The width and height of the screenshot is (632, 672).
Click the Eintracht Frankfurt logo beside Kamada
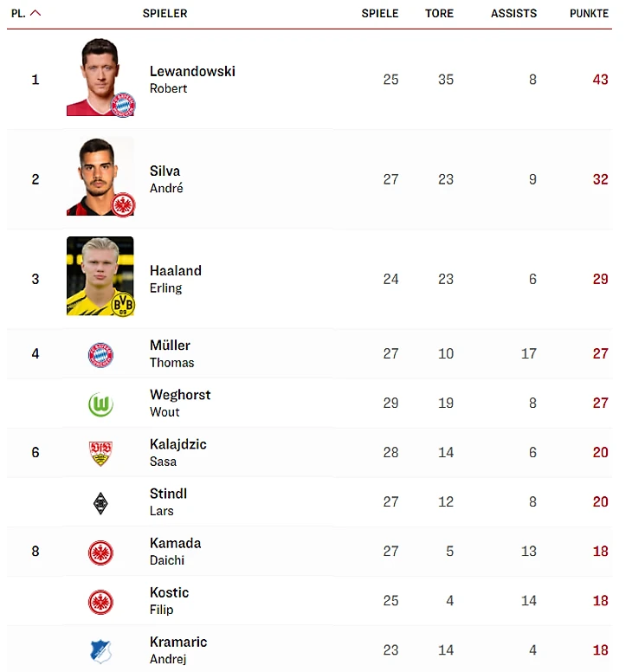coord(100,552)
